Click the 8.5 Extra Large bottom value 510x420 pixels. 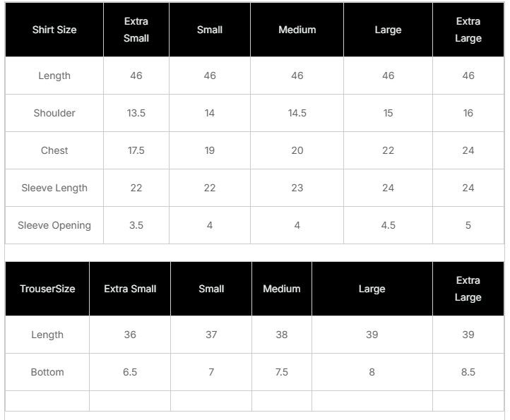[468, 372]
